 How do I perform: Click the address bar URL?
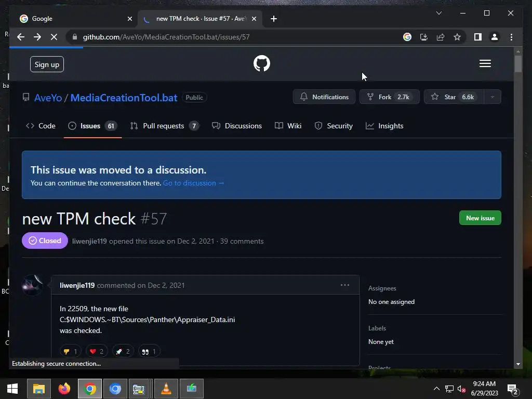point(166,37)
